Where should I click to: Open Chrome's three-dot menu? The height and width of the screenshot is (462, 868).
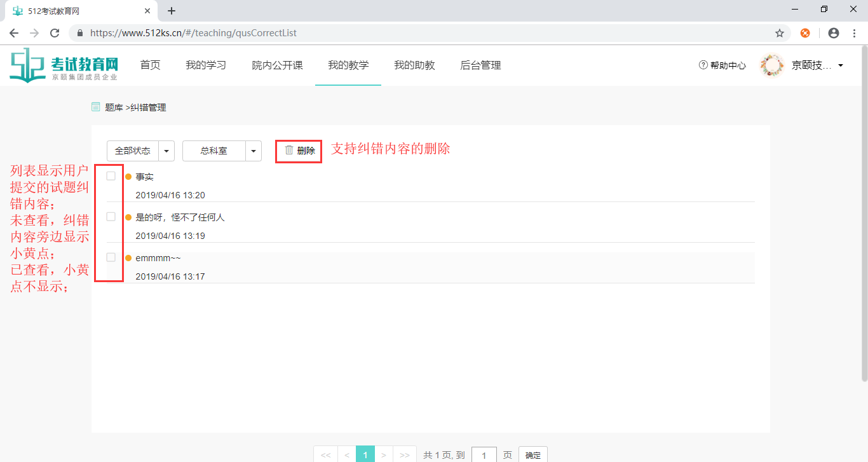pyautogui.click(x=853, y=32)
